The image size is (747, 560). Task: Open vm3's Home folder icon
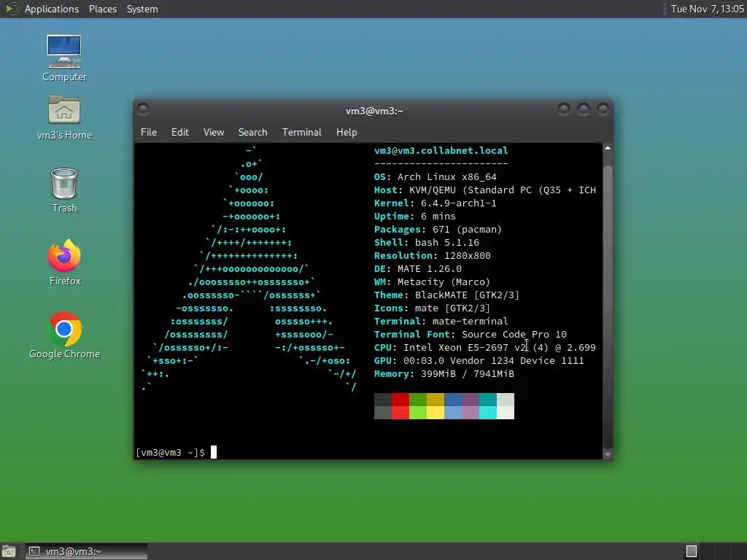click(64, 117)
